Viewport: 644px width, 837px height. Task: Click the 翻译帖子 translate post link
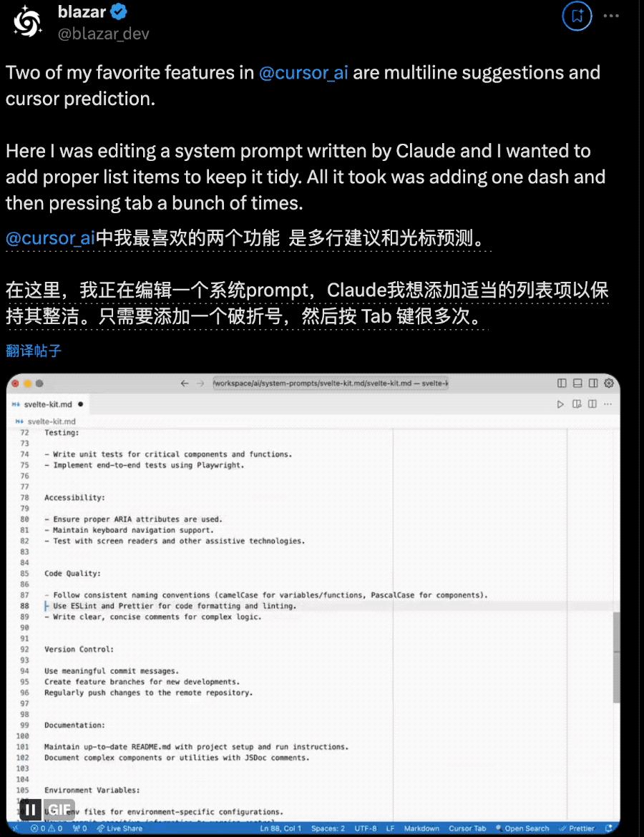[34, 351]
